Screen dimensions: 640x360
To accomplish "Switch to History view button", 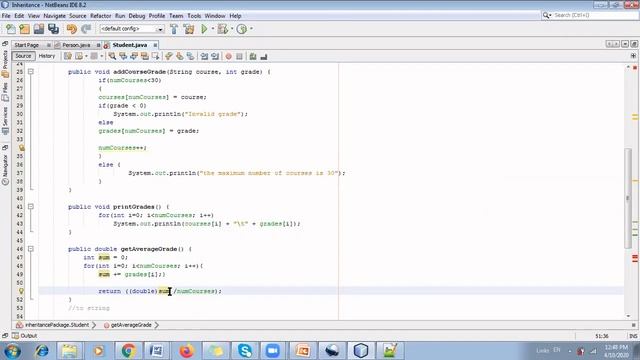I will pos(47,56).
